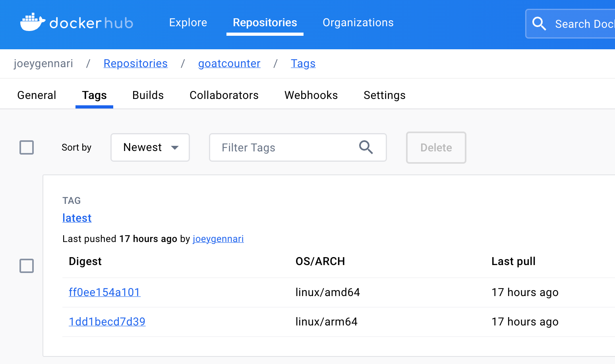Click the Last pull column header
615x364 pixels.
click(513, 261)
